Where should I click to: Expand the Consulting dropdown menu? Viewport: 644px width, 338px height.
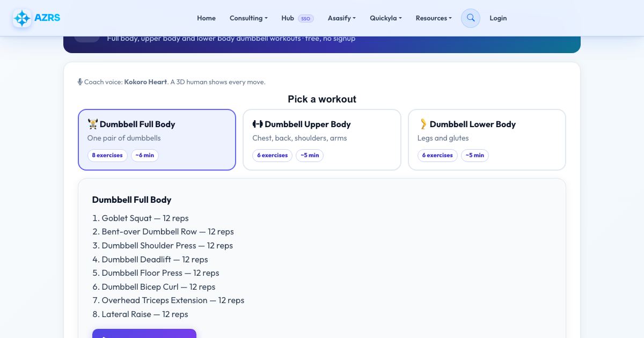pos(248,18)
